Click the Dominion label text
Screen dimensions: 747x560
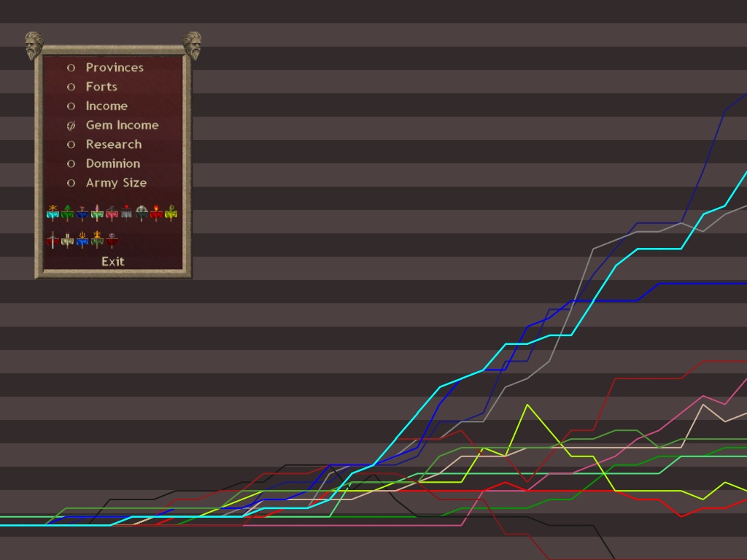click(113, 164)
